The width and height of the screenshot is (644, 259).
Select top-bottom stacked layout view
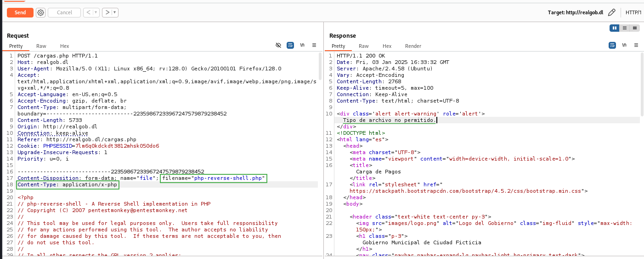click(625, 28)
